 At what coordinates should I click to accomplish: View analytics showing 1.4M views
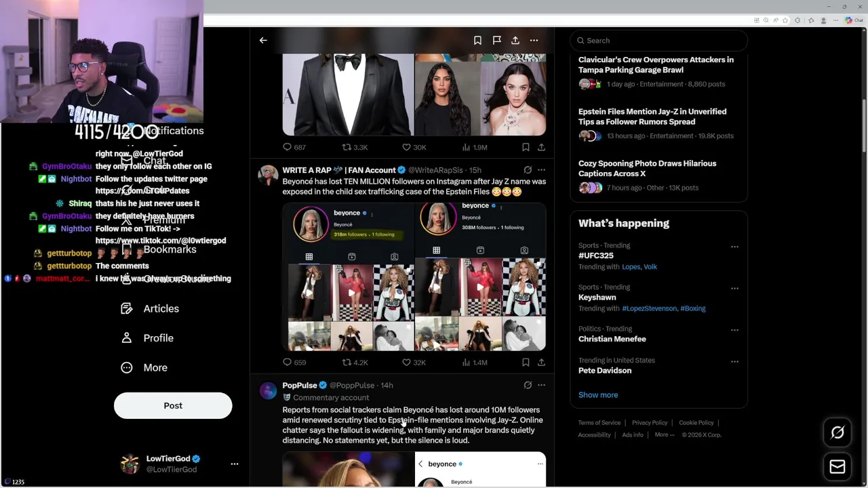(475, 363)
